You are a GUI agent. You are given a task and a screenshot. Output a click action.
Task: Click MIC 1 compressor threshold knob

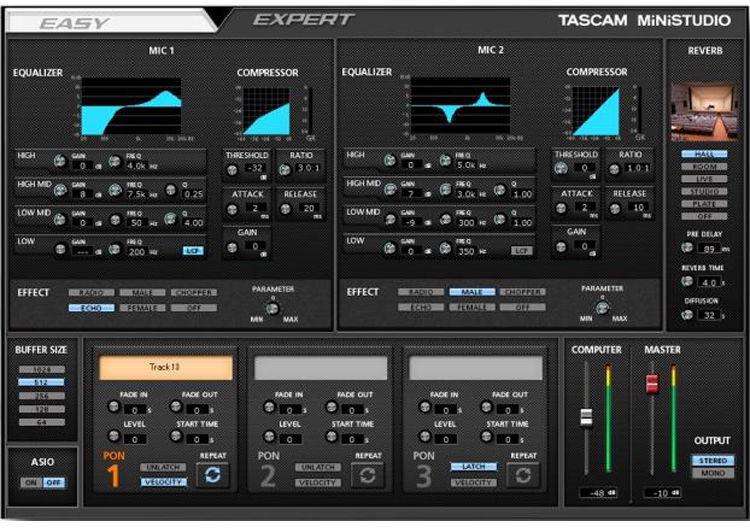point(232,170)
